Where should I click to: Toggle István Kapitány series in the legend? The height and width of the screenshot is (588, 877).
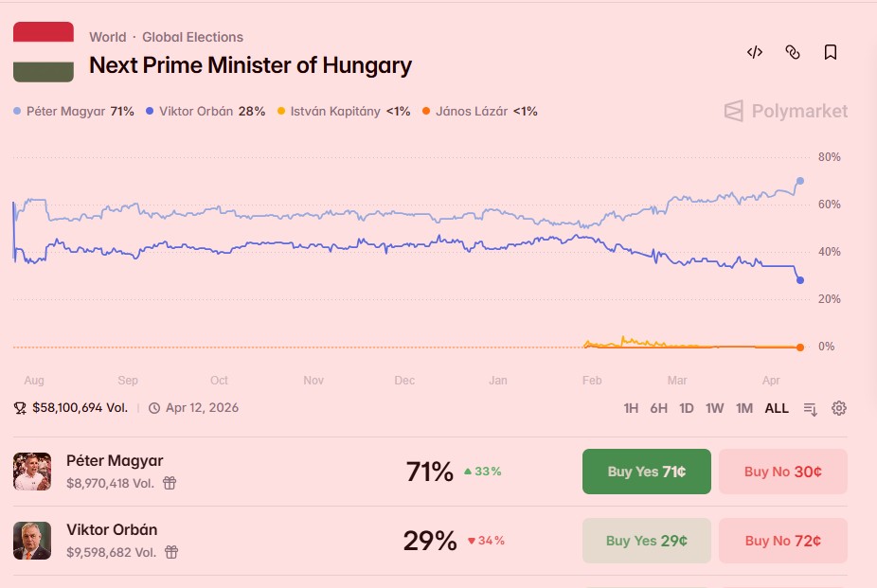coord(334,111)
